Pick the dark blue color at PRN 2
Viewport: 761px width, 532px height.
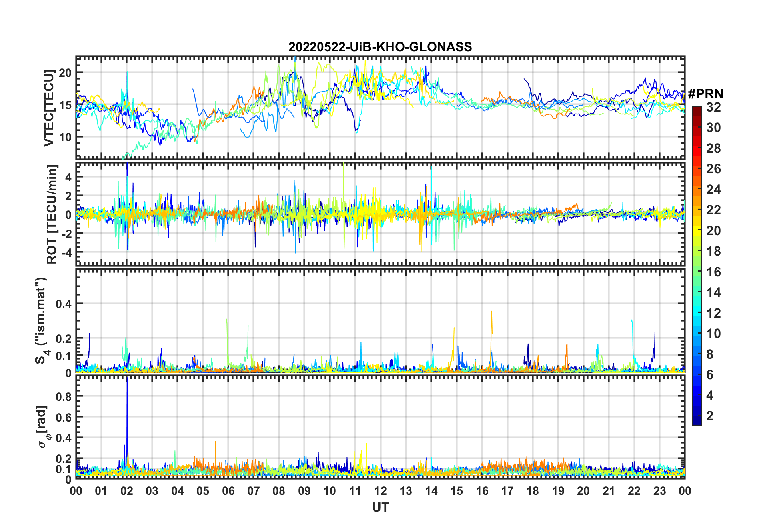point(697,416)
